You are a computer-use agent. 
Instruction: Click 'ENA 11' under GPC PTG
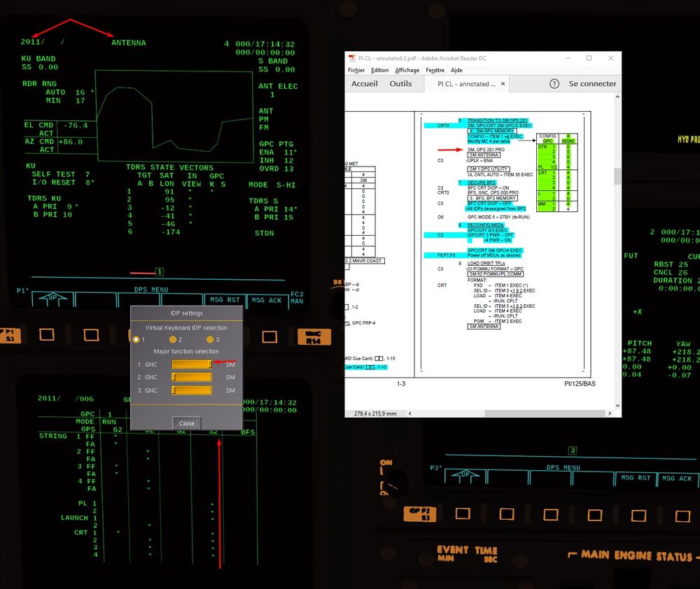[x=278, y=152]
